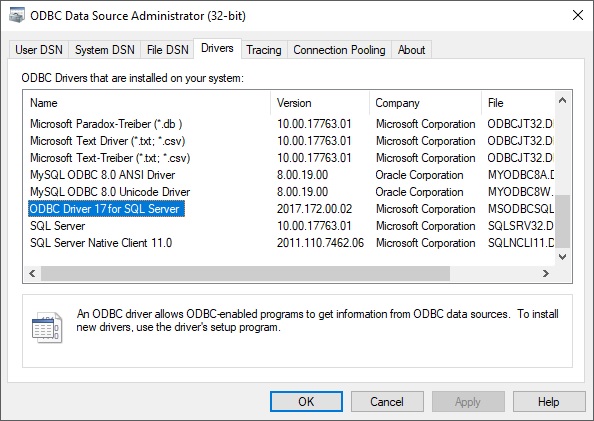This screenshot has height=421, width=594.
Task: Click the highlighted ODBC Driver 17 for SQL Server
Action: coord(106,209)
